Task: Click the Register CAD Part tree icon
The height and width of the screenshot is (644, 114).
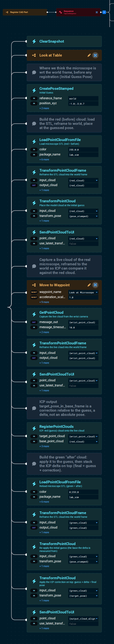Action: tap(7, 12)
